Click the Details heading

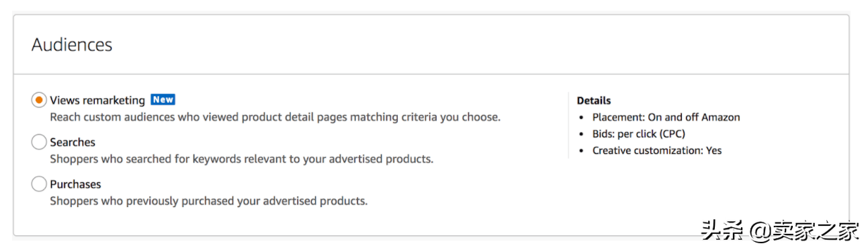tap(594, 101)
